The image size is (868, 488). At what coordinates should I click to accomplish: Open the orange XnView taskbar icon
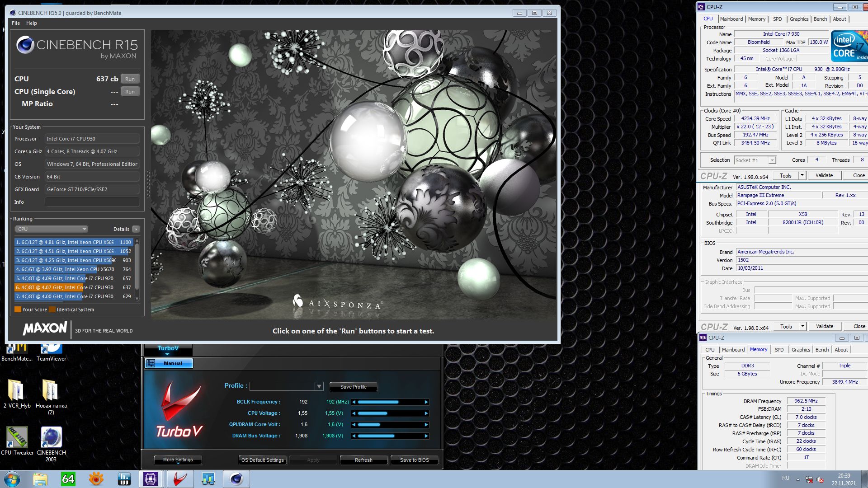(x=96, y=479)
